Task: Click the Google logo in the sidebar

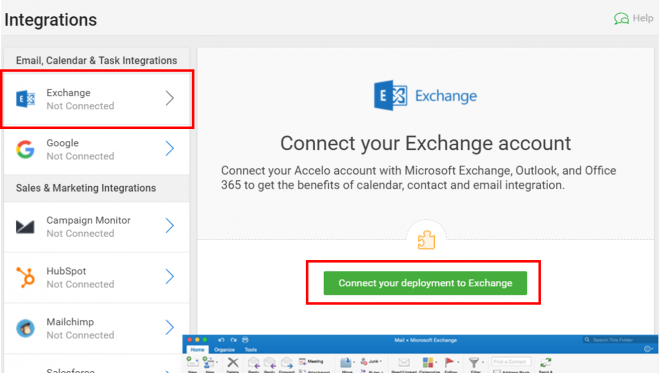Action: [x=25, y=149]
